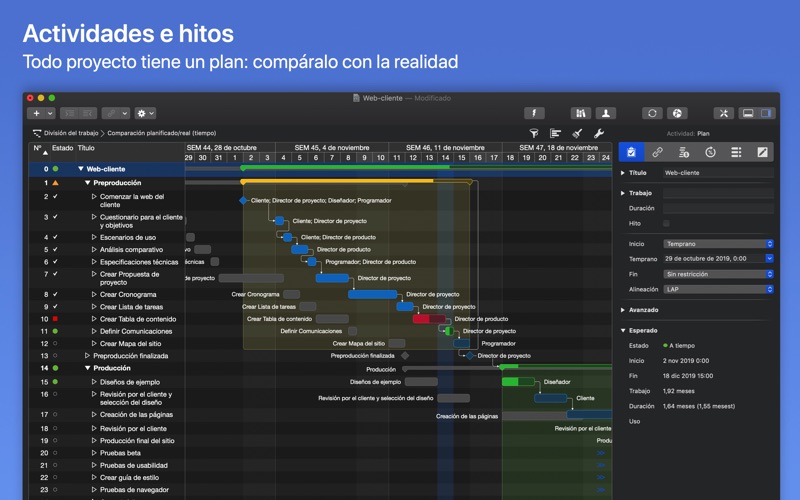Open the Fin Sin restricción dropdown
The image size is (800, 500).
click(718, 274)
